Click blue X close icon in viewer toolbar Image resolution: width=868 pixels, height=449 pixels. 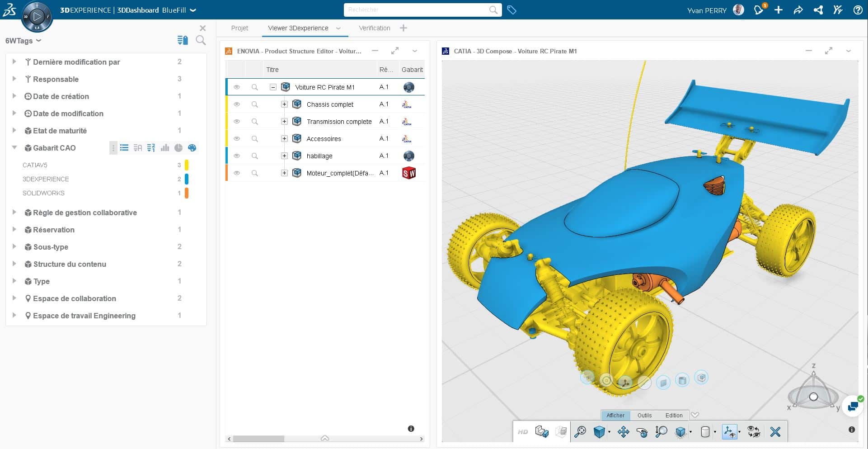tap(775, 432)
